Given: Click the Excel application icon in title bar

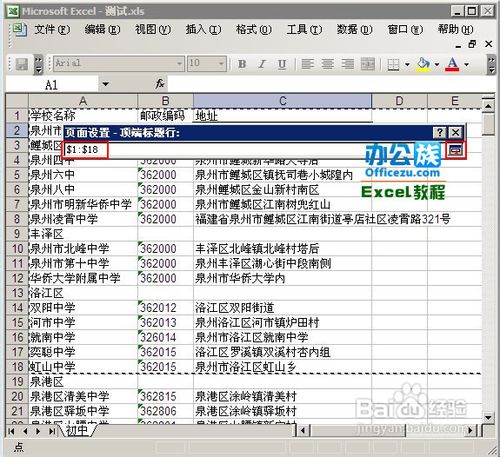Looking at the screenshot, I should [x=13, y=11].
